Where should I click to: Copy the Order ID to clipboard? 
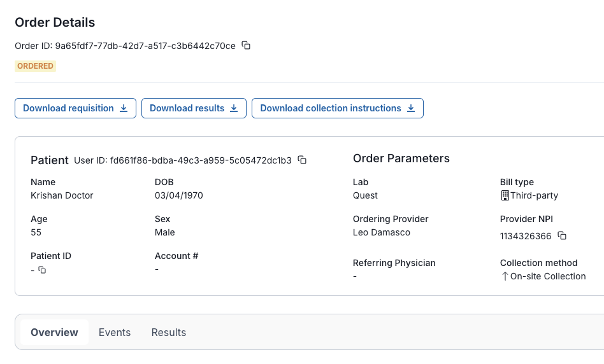tap(246, 46)
